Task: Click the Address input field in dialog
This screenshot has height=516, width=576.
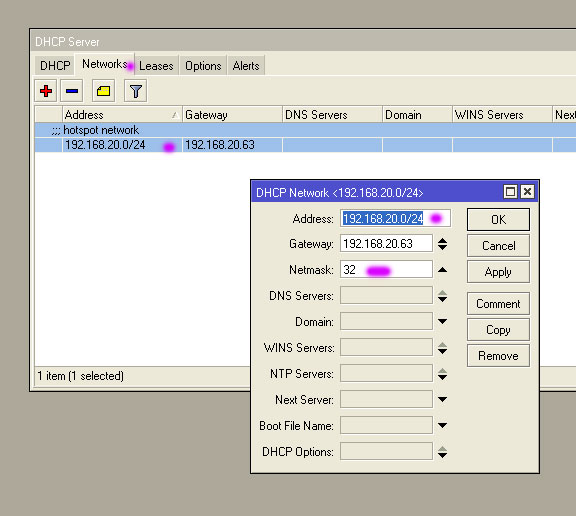Action: point(395,219)
